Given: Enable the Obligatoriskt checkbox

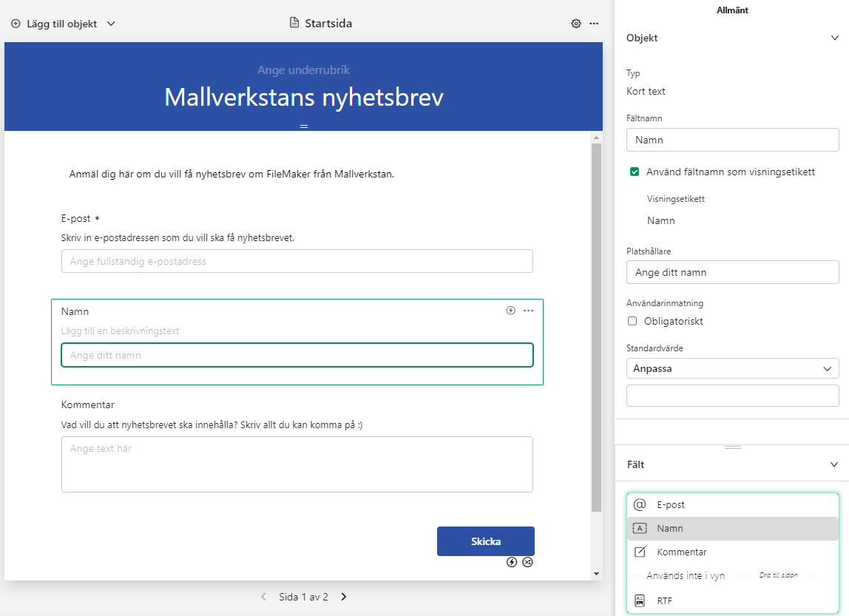Looking at the screenshot, I should point(632,321).
